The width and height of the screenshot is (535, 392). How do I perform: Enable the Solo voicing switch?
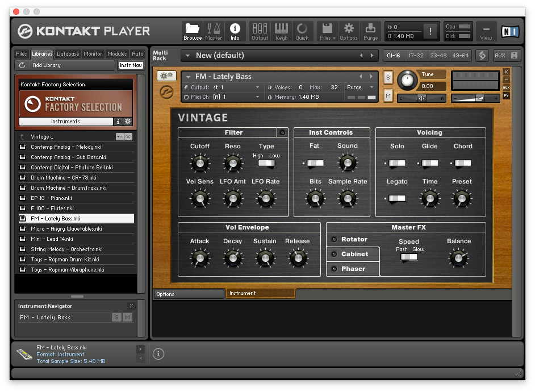point(397,163)
